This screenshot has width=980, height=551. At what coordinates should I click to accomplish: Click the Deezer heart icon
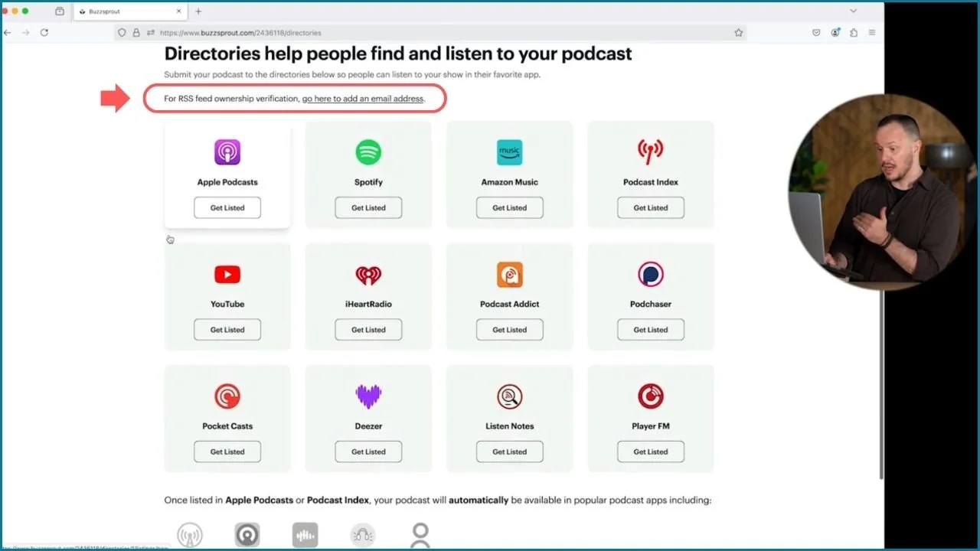[368, 396]
